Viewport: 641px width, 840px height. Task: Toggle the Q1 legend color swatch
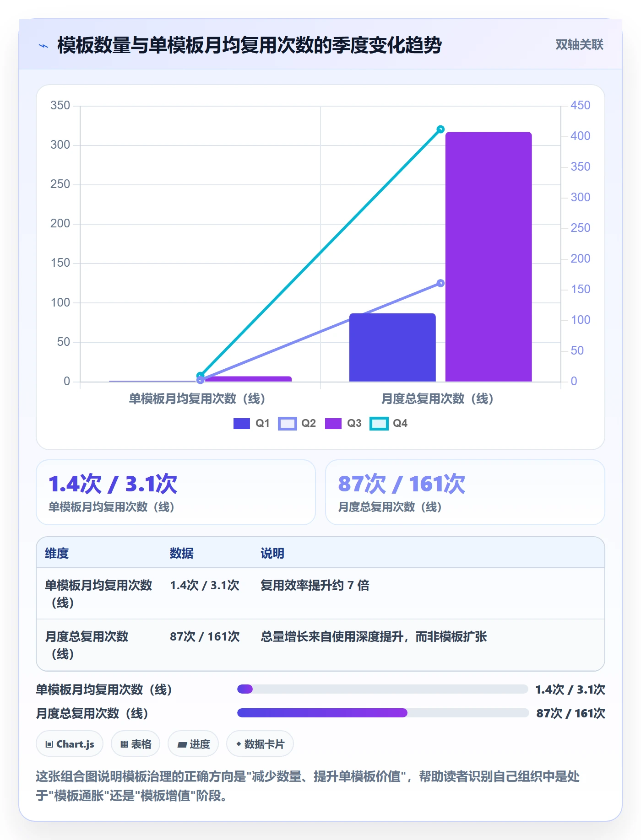coord(241,423)
